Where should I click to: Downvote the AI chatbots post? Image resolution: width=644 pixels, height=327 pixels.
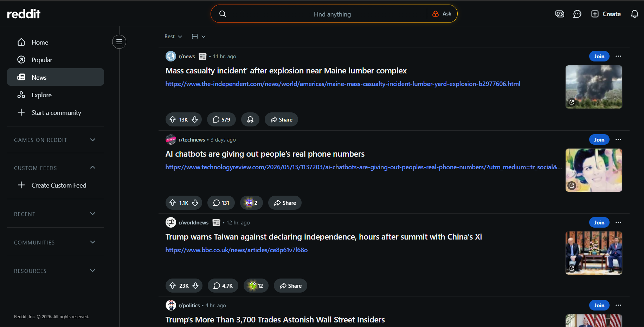pos(195,203)
